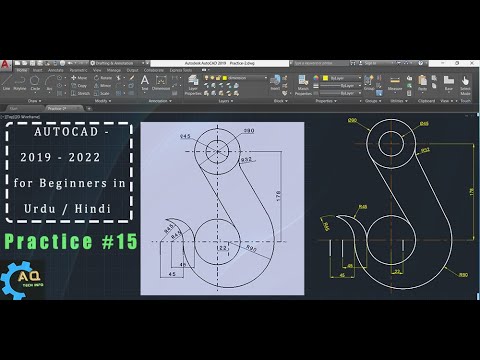The width and height of the screenshot is (480, 360).
Task: Open Layer Properties manager
Action: (193, 85)
